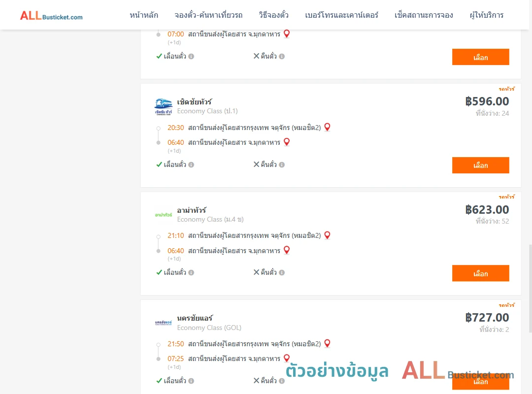Select the เชิดชัยทัวร์ ฿596.00 trip
Screen dimensions: 532x394
pyautogui.click(x=480, y=165)
